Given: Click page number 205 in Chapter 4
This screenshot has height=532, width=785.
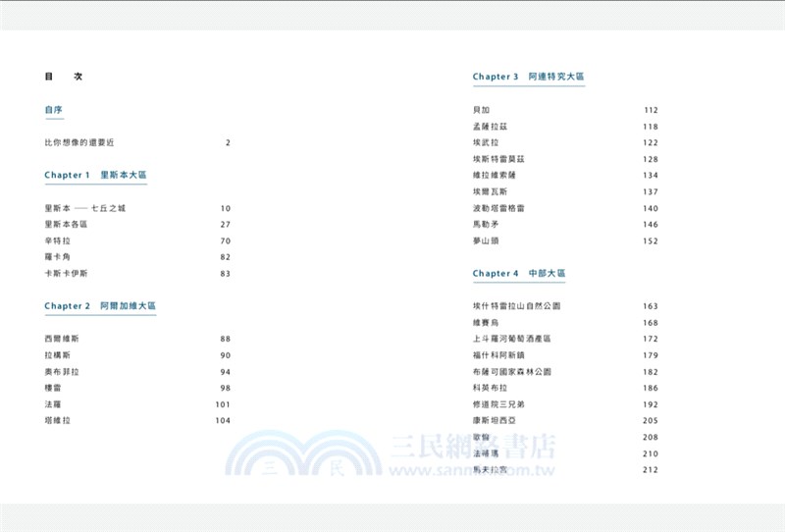Looking at the screenshot, I should (650, 420).
